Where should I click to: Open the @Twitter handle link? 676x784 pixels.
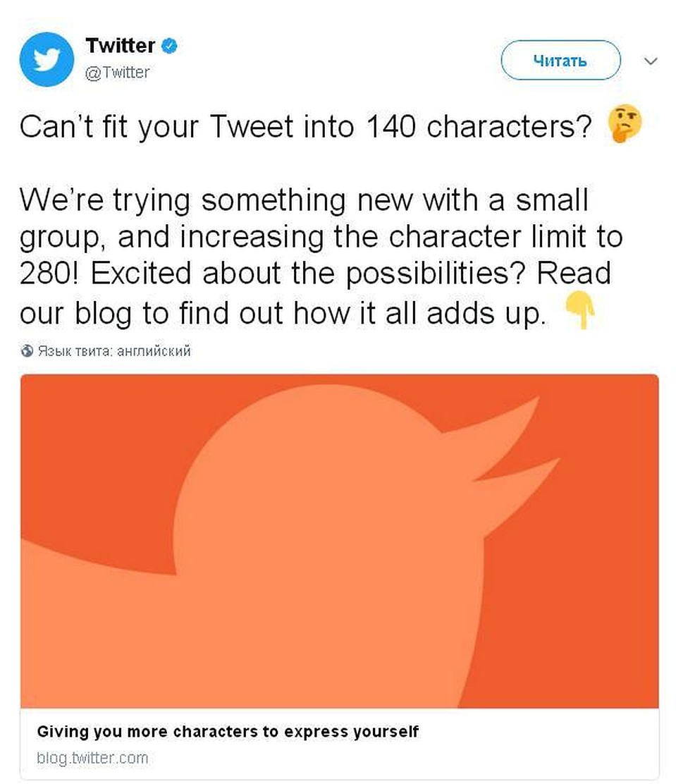click(x=117, y=72)
